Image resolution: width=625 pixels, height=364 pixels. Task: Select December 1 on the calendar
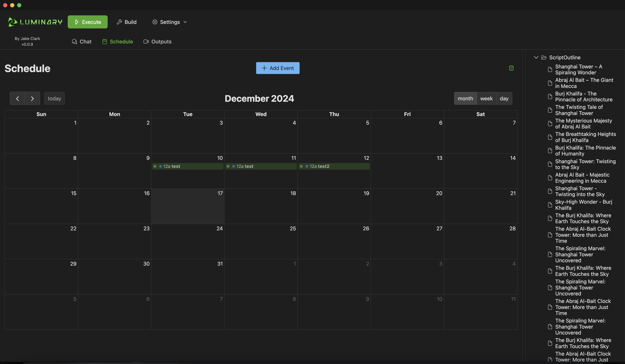point(41,136)
